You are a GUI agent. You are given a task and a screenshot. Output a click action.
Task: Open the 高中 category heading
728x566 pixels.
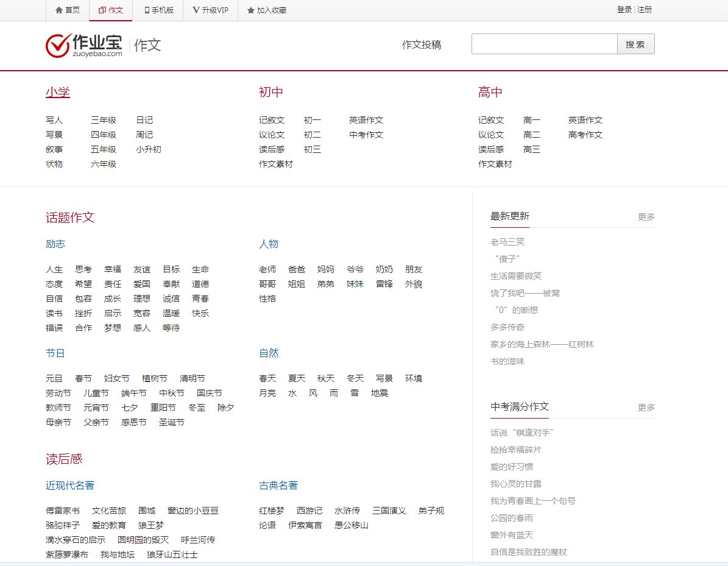(x=490, y=93)
